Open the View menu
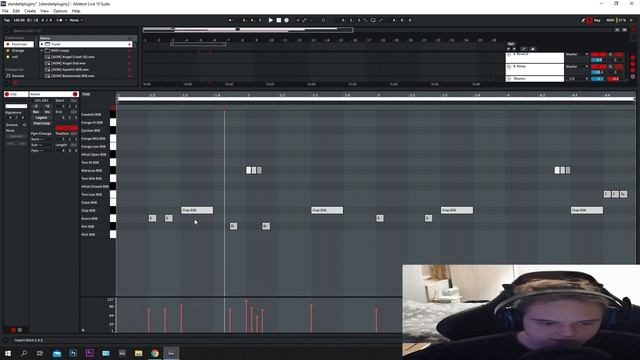Screen dimensions: 640x360 44,11
